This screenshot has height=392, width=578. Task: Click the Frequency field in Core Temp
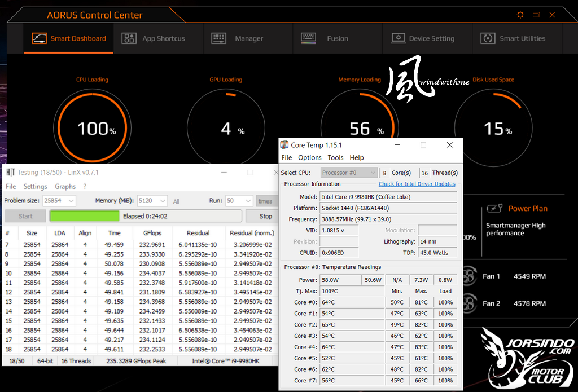(388, 219)
